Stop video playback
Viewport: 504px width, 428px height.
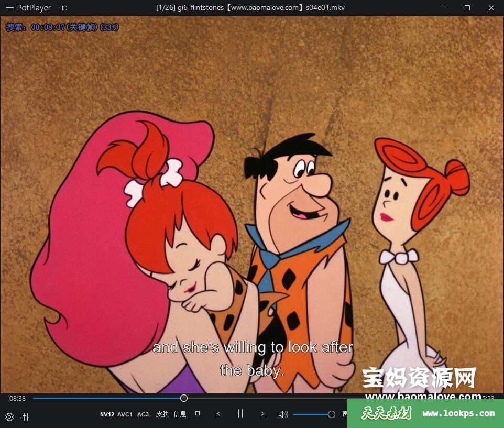coord(198,413)
